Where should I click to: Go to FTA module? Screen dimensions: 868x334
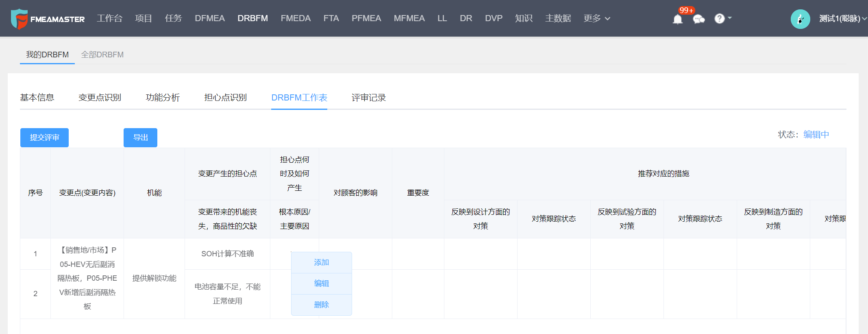[x=331, y=18]
